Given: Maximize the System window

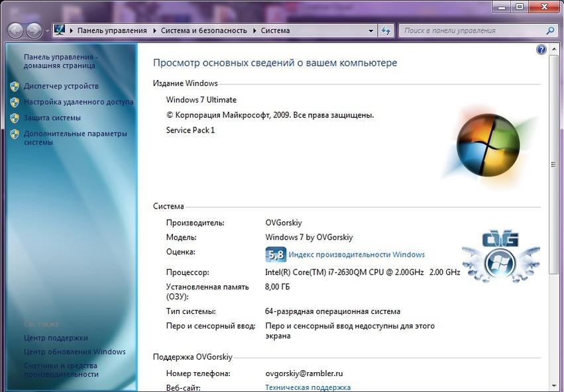Looking at the screenshot, I should (x=520, y=7).
